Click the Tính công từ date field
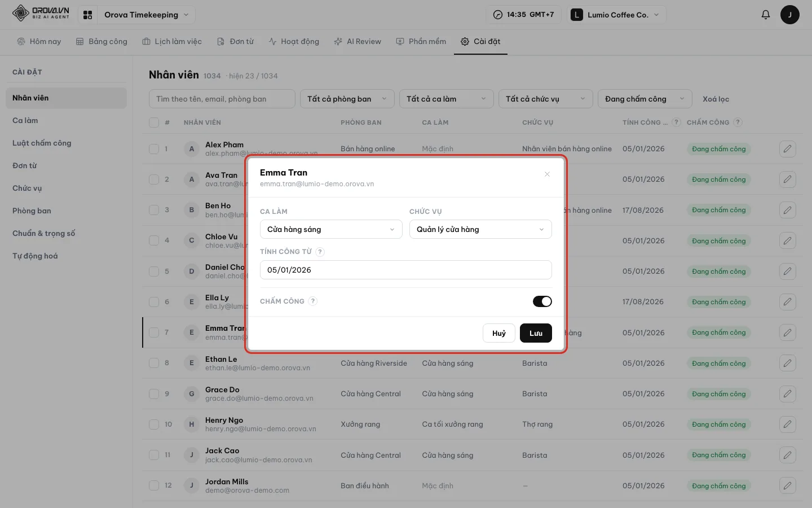The width and height of the screenshot is (812, 508). pyautogui.click(x=406, y=270)
